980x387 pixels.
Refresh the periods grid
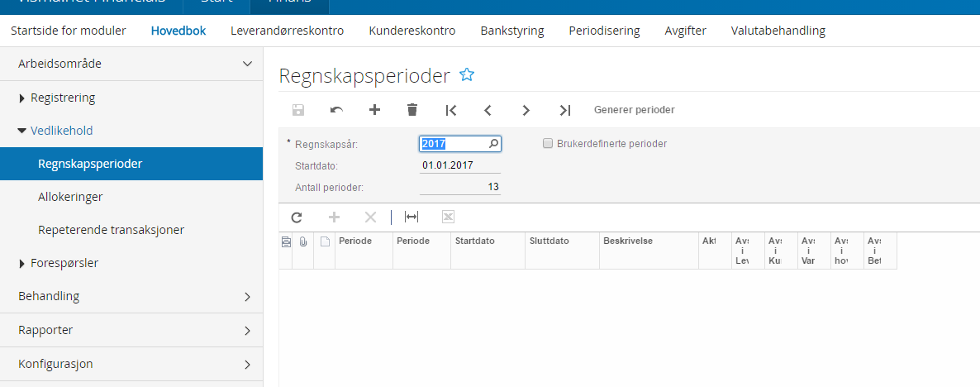297,217
